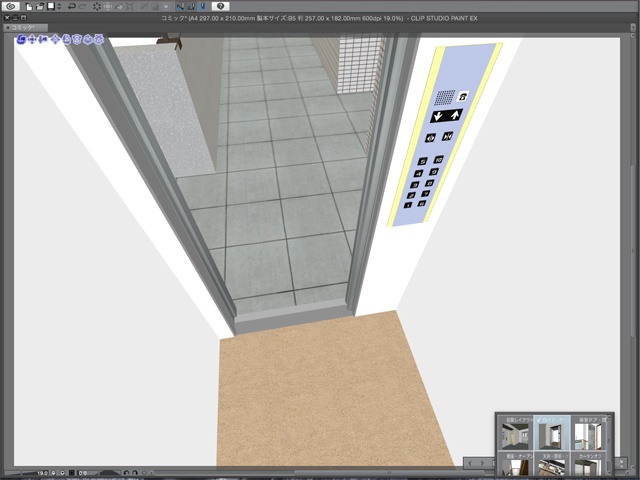Click the Clear/loading dotted circle icon
Viewport: 640px width, 480px height.
tap(97, 6)
